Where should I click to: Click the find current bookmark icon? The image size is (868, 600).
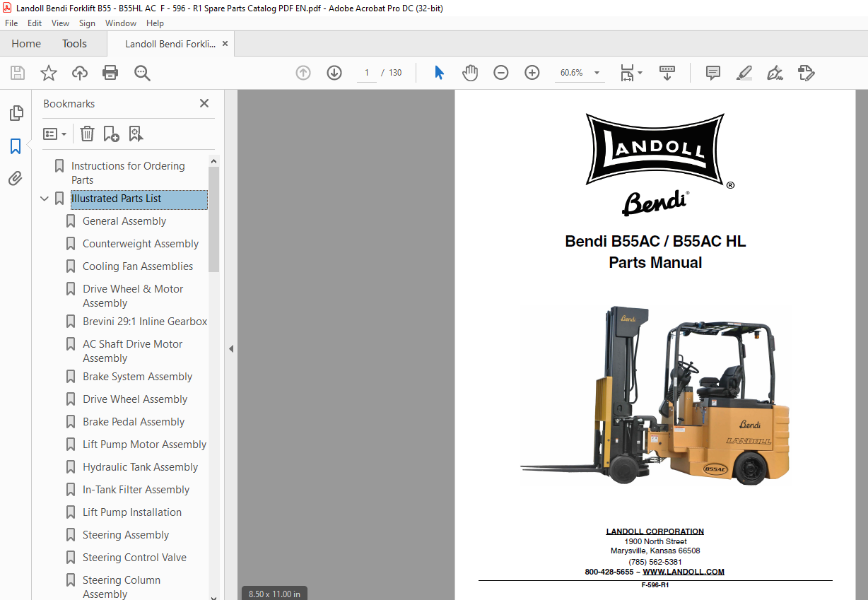(x=136, y=134)
